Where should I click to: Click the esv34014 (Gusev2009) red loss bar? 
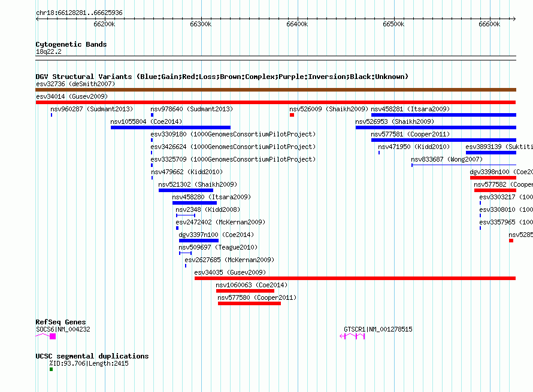point(275,102)
